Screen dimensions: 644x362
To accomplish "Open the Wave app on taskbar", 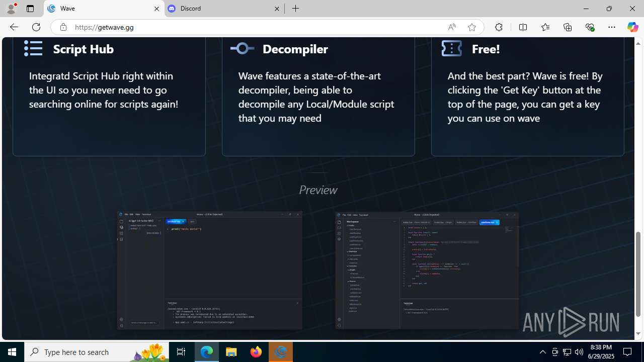I will 281,352.
